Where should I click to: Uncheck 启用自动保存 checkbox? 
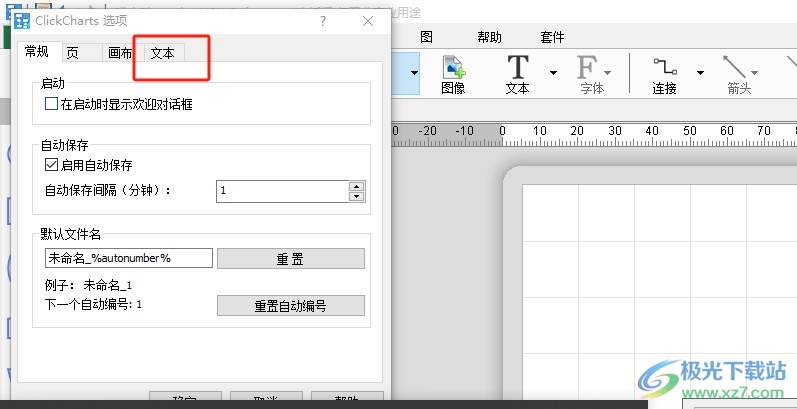51,165
